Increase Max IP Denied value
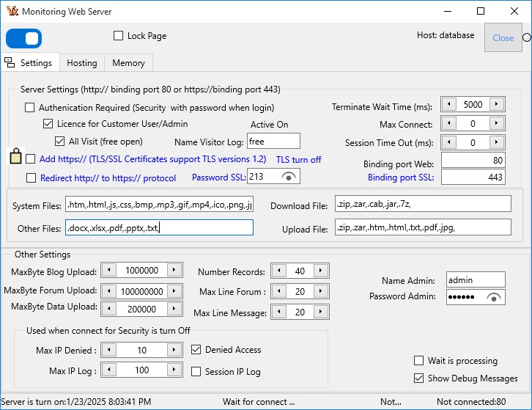 coord(175,351)
